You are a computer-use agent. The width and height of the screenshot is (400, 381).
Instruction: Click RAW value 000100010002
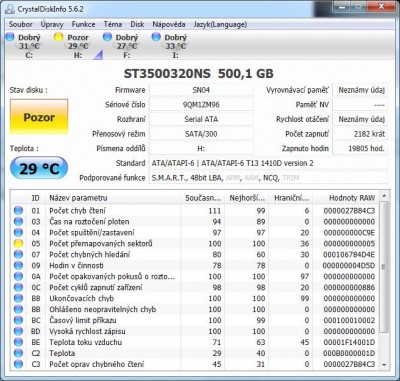[x=349, y=320]
